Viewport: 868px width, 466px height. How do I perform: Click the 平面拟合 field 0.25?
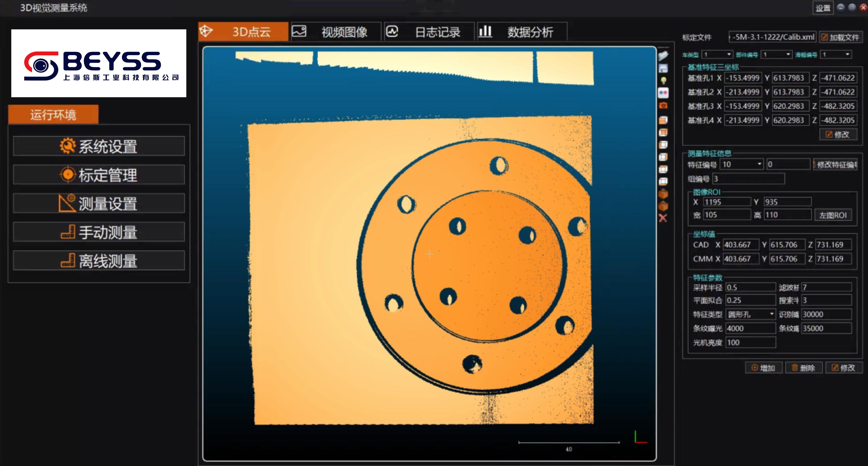751,300
